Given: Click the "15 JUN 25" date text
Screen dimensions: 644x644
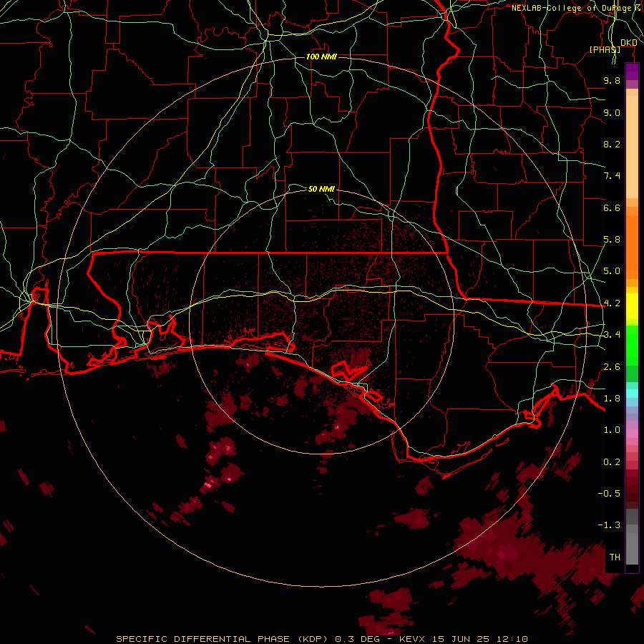Looking at the screenshot, I should (460, 639).
